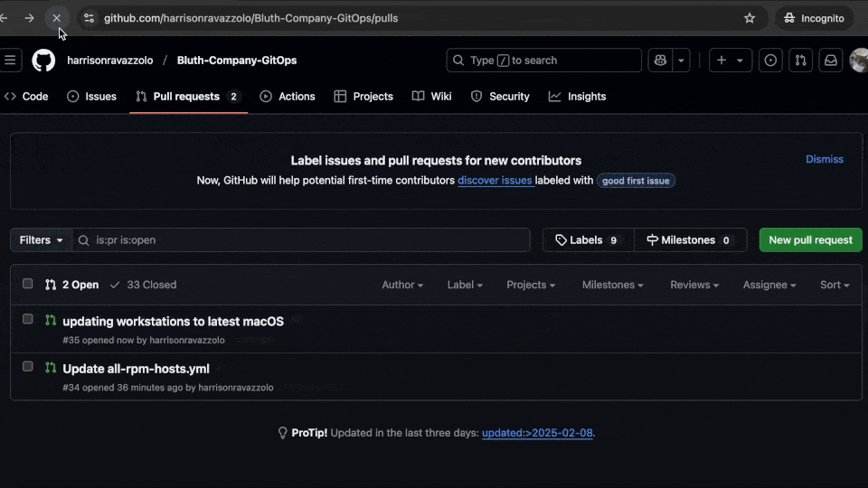Select all pull requests checkbox
The image size is (868, 488).
coord(28,284)
